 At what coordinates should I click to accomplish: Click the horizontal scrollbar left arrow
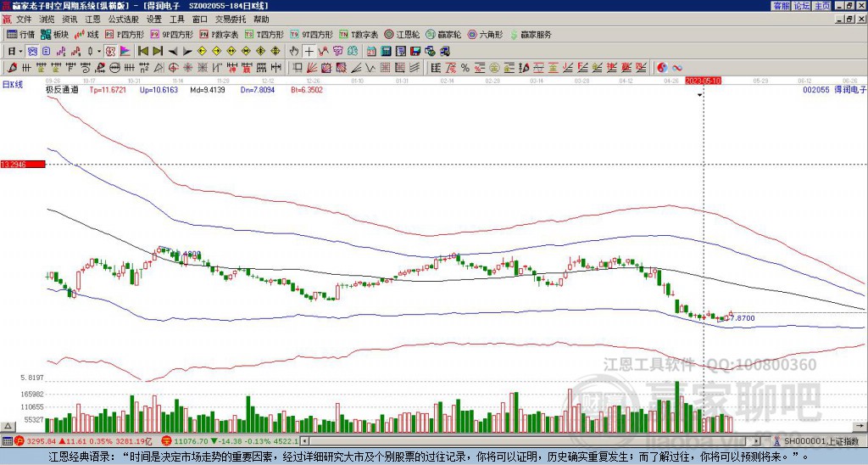point(304,441)
